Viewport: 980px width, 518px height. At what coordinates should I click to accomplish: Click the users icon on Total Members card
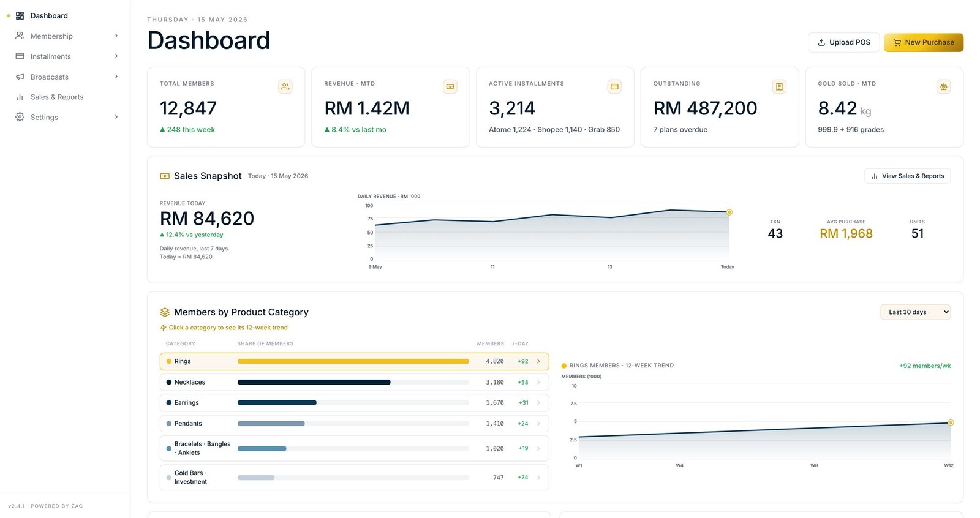coord(285,87)
